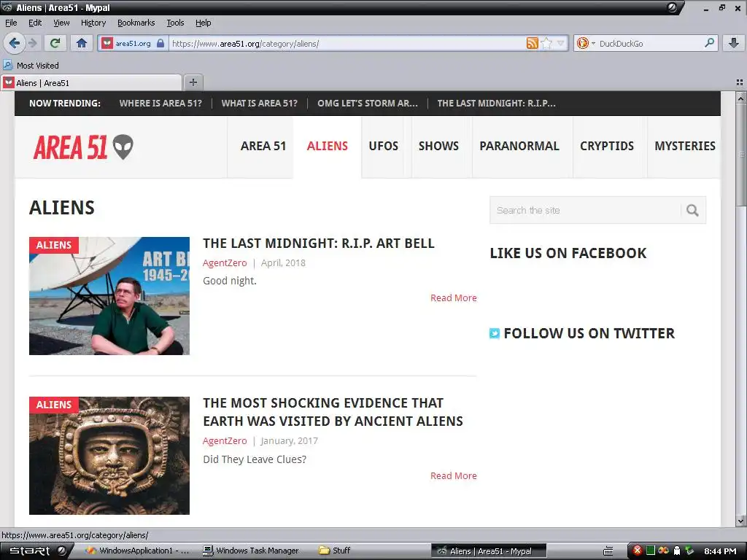
Task: Click AgentZero author of Art Bell article
Action: [x=225, y=262]
